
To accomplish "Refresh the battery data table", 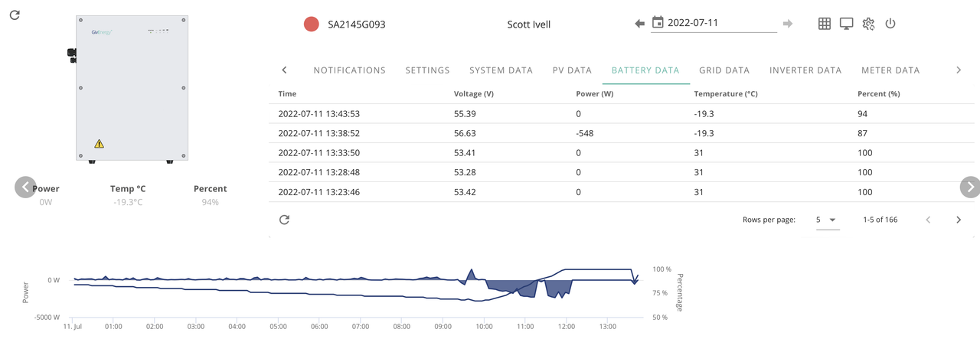I will [x=284, y=220].
